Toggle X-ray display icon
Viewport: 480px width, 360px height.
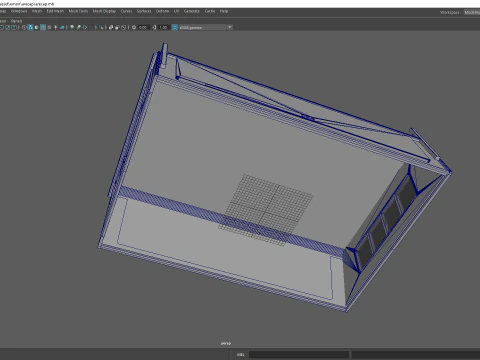click(x=111, y=27)
